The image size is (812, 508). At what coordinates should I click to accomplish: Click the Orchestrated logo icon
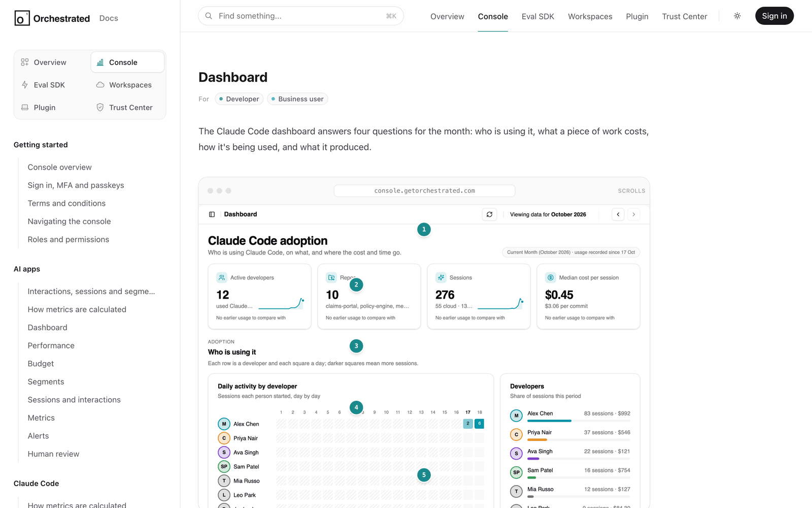(x=22, y=18)
